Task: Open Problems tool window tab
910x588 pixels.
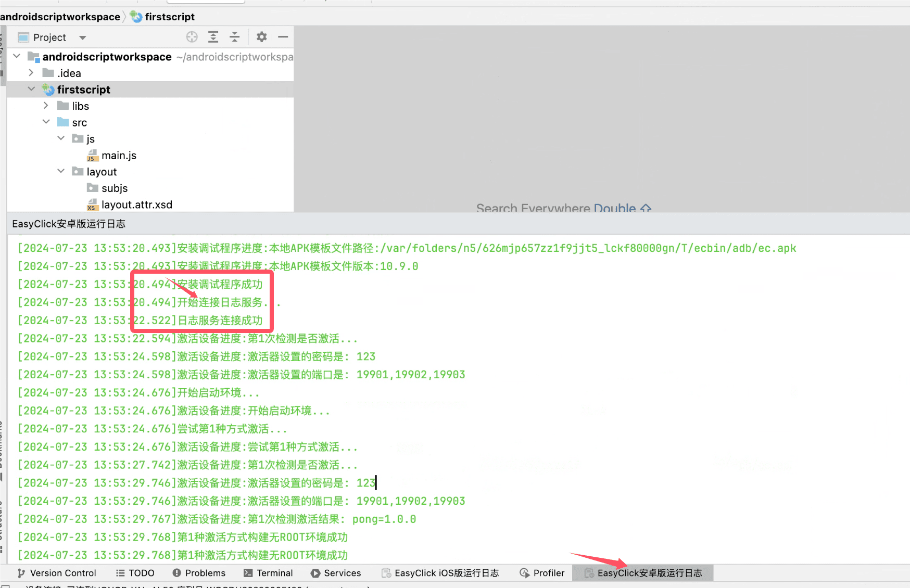Action: point(199,573)
